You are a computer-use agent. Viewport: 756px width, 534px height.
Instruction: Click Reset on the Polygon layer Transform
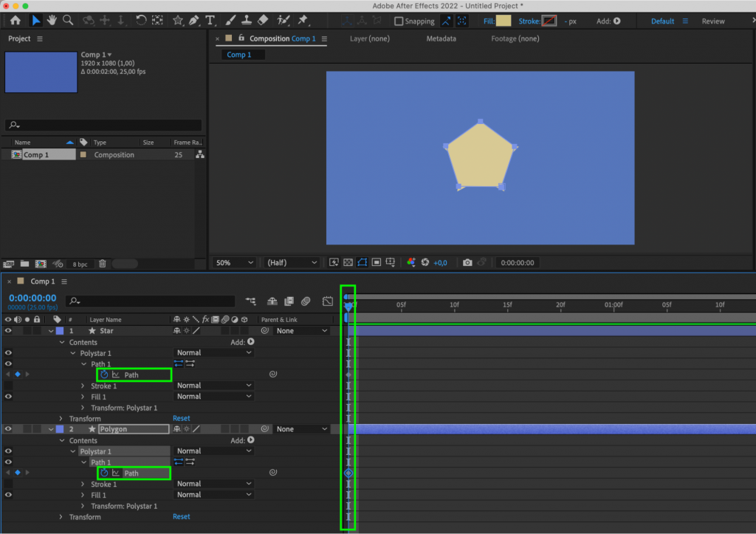pyautogui.click(x=181, y=516)
